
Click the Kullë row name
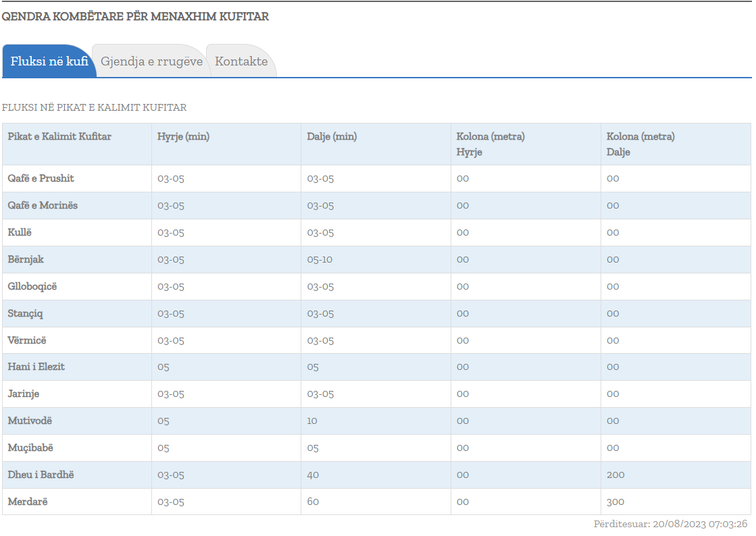click(x=20, y=233)
